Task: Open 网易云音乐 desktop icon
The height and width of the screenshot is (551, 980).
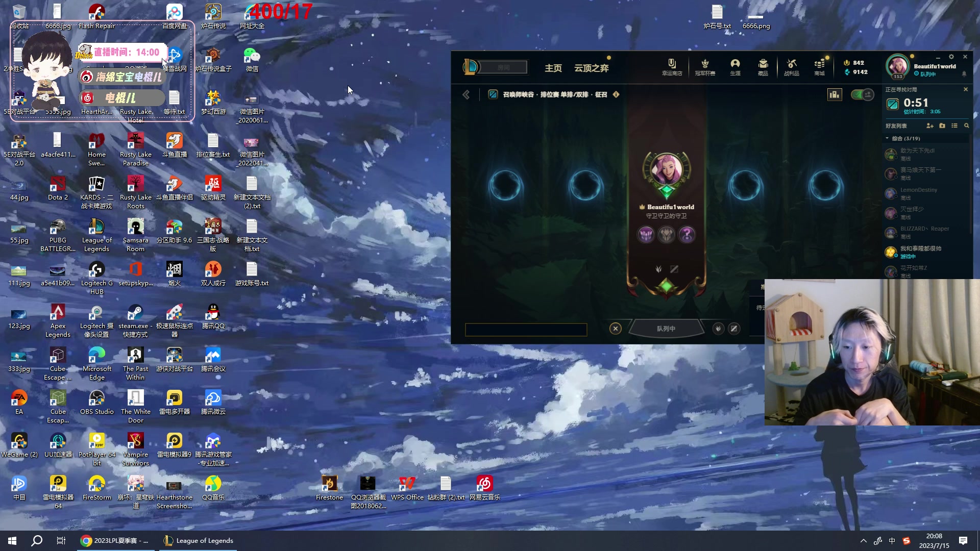Action: [484, 488]
